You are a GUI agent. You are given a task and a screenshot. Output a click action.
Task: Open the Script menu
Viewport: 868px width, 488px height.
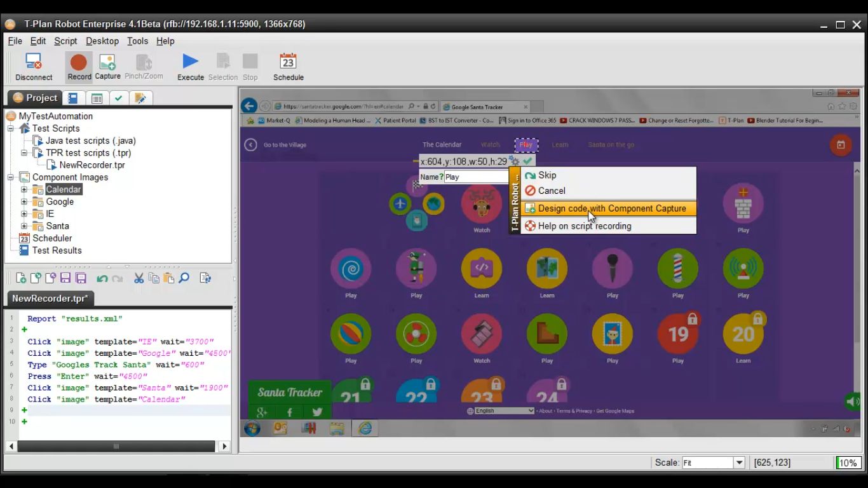tap(65, 41)
